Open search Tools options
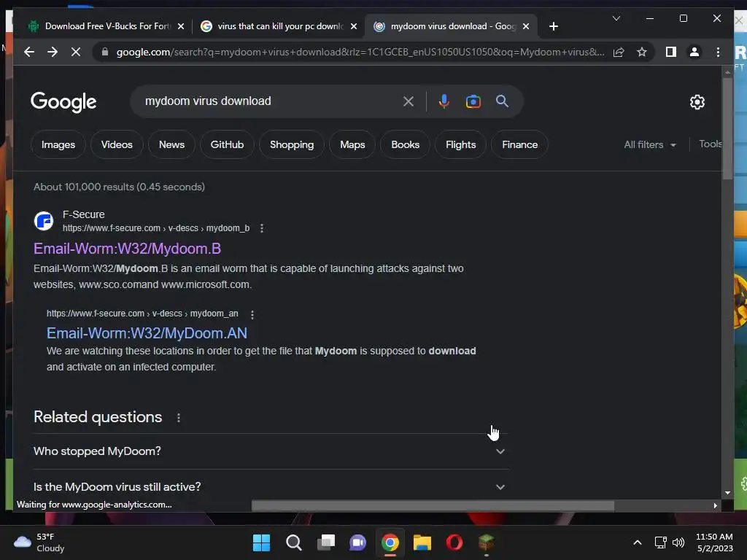The width and height of the screenshot is (747, 560). [x=710, y=144]
